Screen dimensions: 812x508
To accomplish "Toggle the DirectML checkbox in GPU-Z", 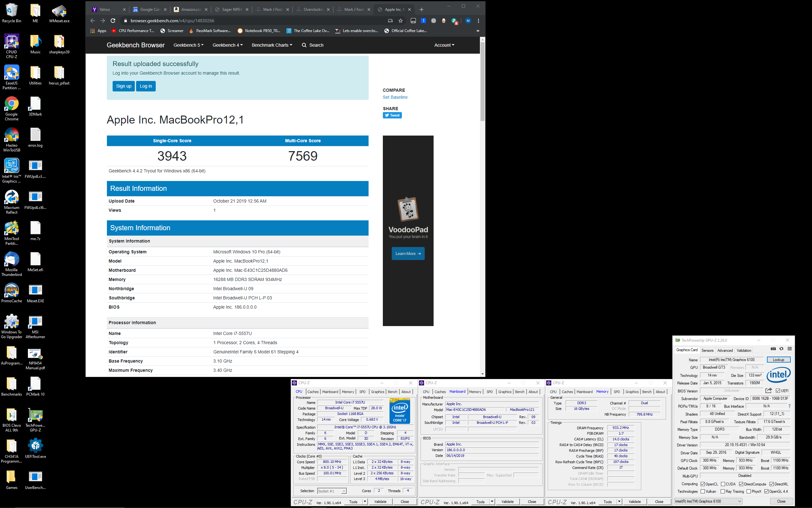I will pos(771,484).
